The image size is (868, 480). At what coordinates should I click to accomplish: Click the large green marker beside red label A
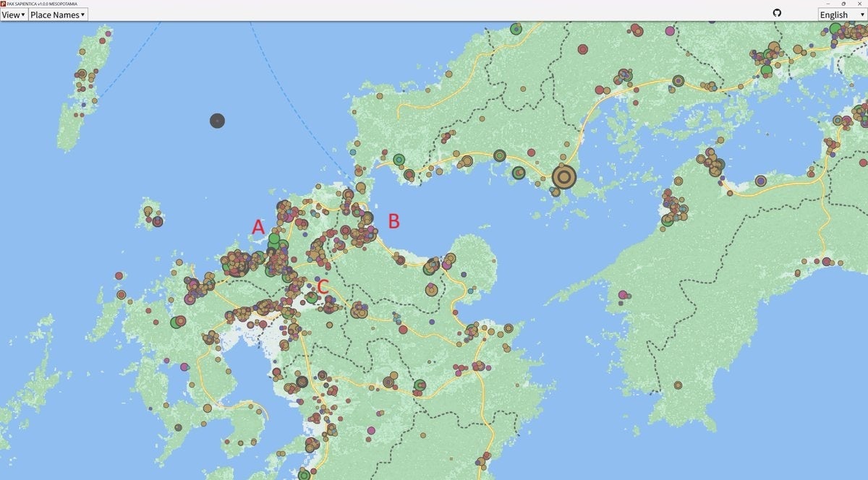(274, 239)
